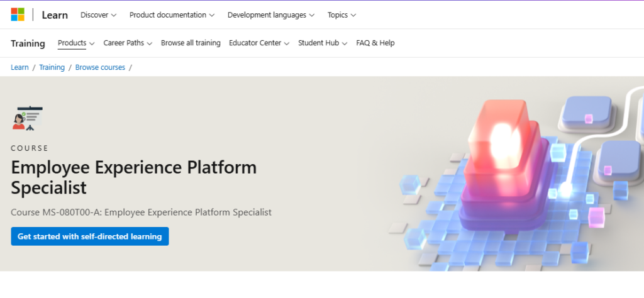Go to Training breadcrumb link

click(52, 67)
